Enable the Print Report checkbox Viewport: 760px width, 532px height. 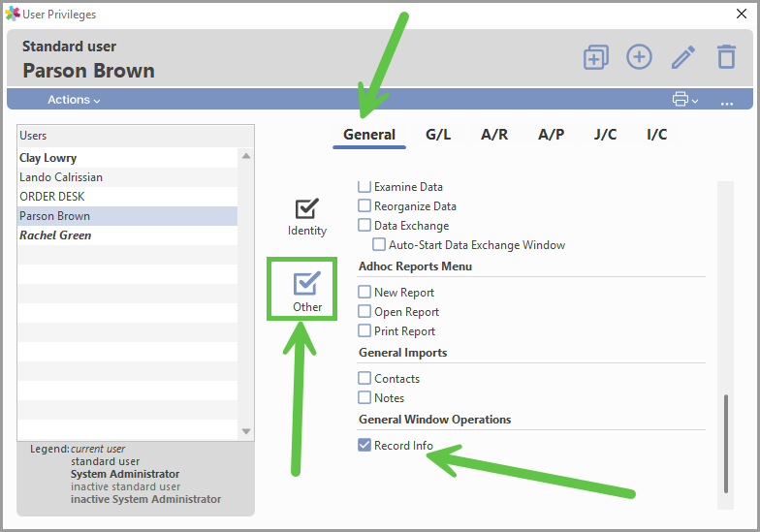(364, 331)
